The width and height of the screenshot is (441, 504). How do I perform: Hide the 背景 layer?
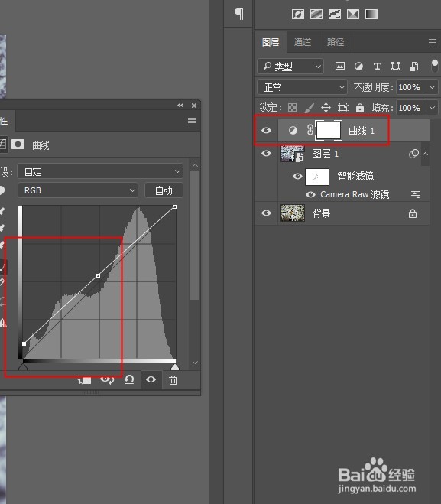pos(266,213)
